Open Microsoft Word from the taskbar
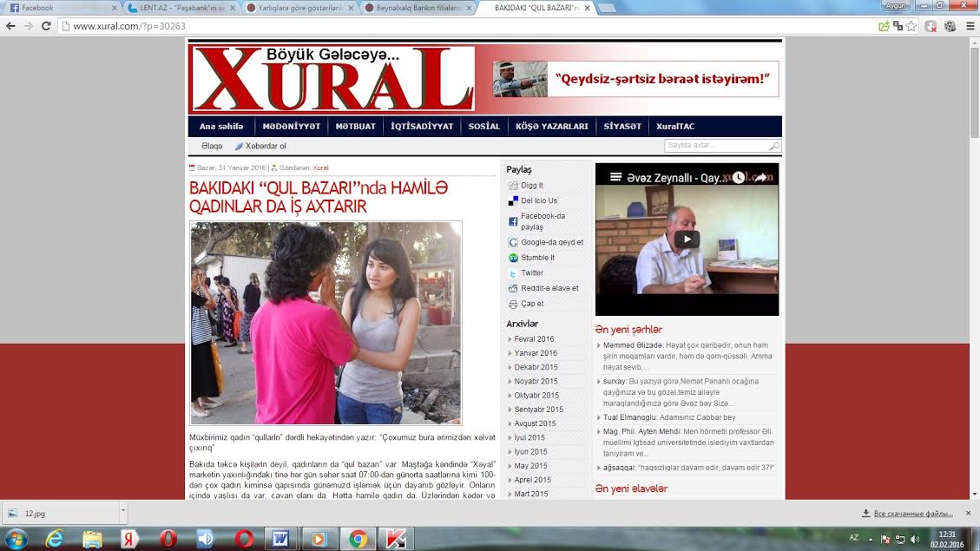The width and height of the screenshot is (980, 551). point(280,539)
